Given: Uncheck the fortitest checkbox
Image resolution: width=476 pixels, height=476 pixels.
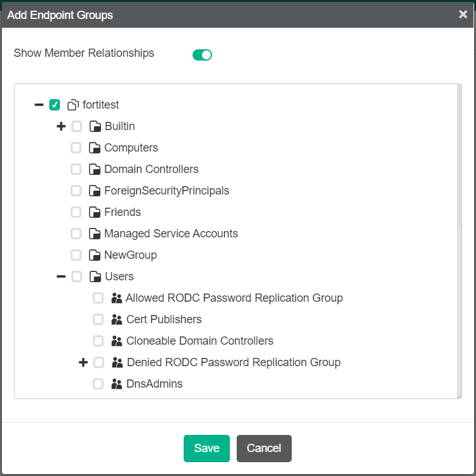Looking at the screenshot, I should pyautogui.click(x=54, y=105).
